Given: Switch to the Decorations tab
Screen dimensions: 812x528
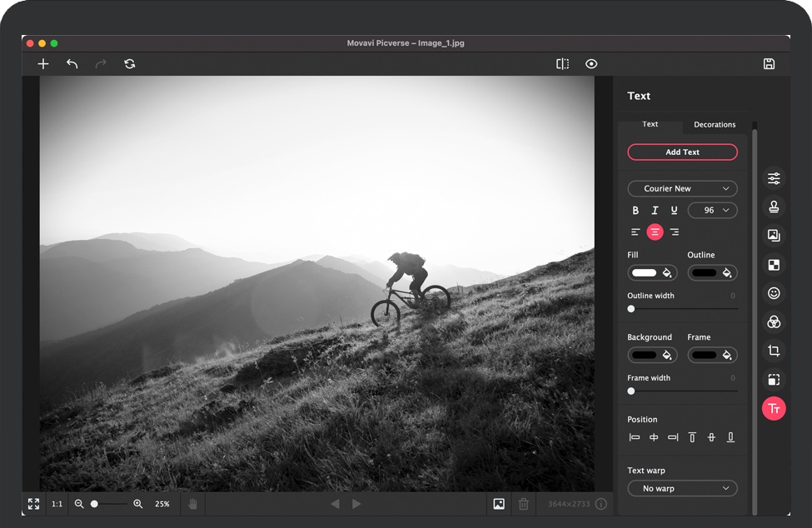Looking at the screenshot, I should click(x=715, y=125).
